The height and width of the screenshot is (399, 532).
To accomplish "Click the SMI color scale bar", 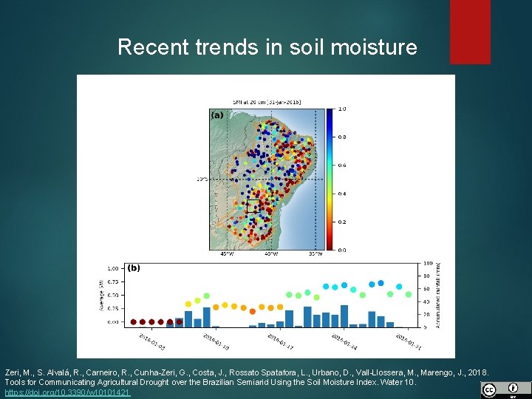I will pos(330,180).
